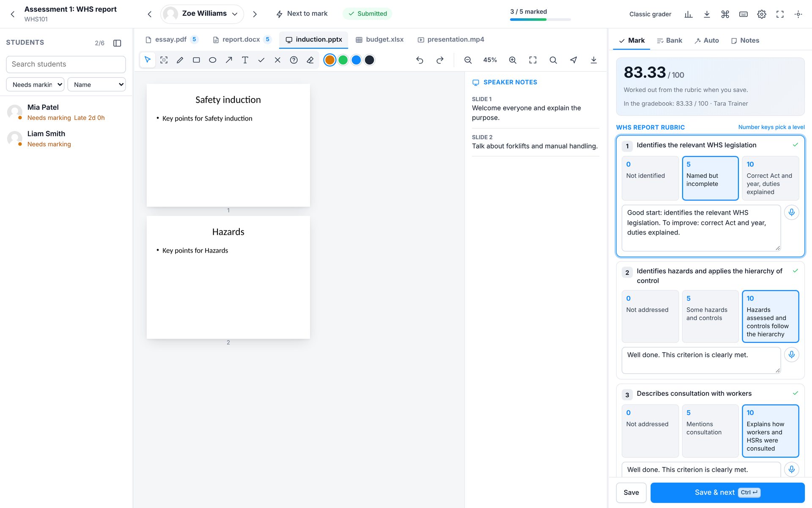812x508 pixels.
Task: Open the Zoe Williams student selector
Action: click(x=202, y=14)
